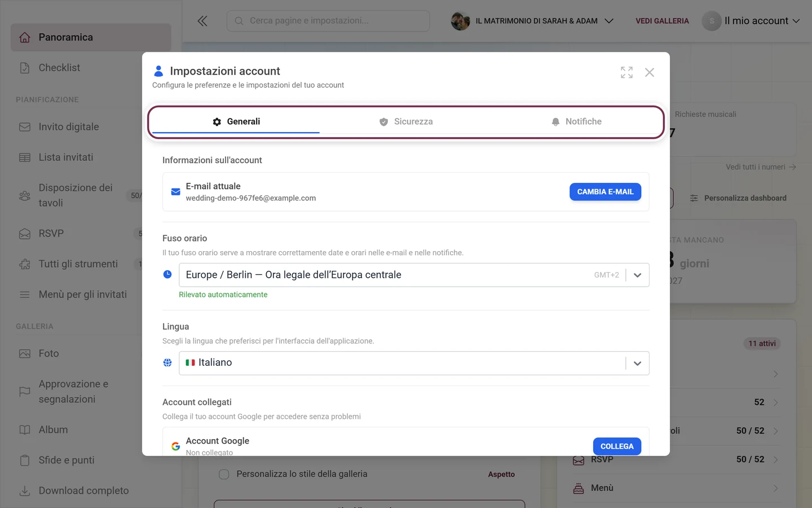Click the Menù per gli invitati icon
Image resolution: width=812 pixels, height=508 pixels.
pyautogui.click(x=25, y=295)
